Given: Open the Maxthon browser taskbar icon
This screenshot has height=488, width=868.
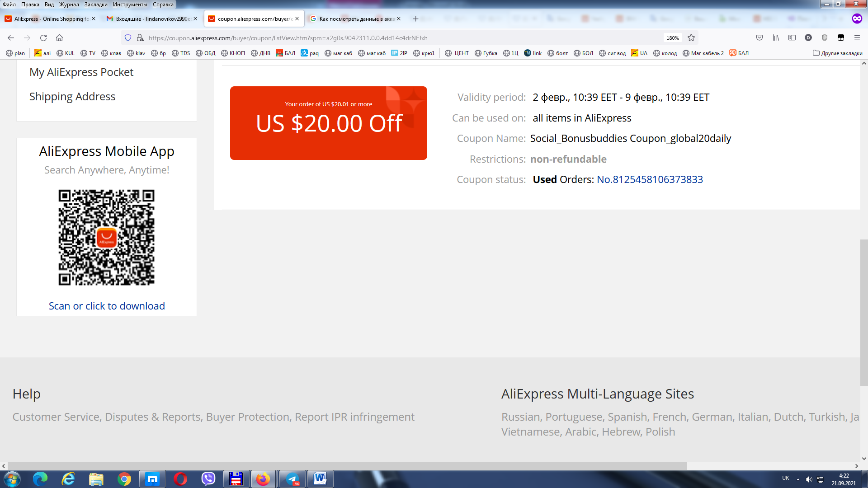Looking at the screenshot, I should 152,479.
